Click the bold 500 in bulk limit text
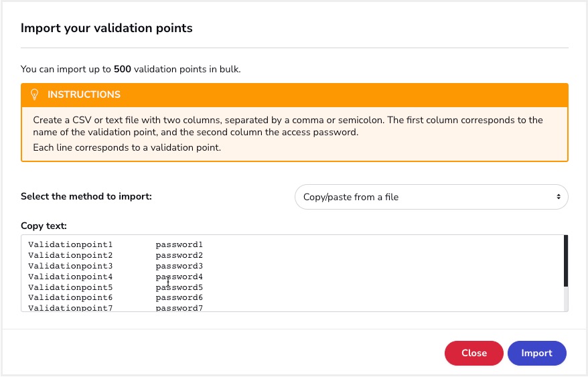This screenshot has height=377, width=588. (x=123, y=69)
